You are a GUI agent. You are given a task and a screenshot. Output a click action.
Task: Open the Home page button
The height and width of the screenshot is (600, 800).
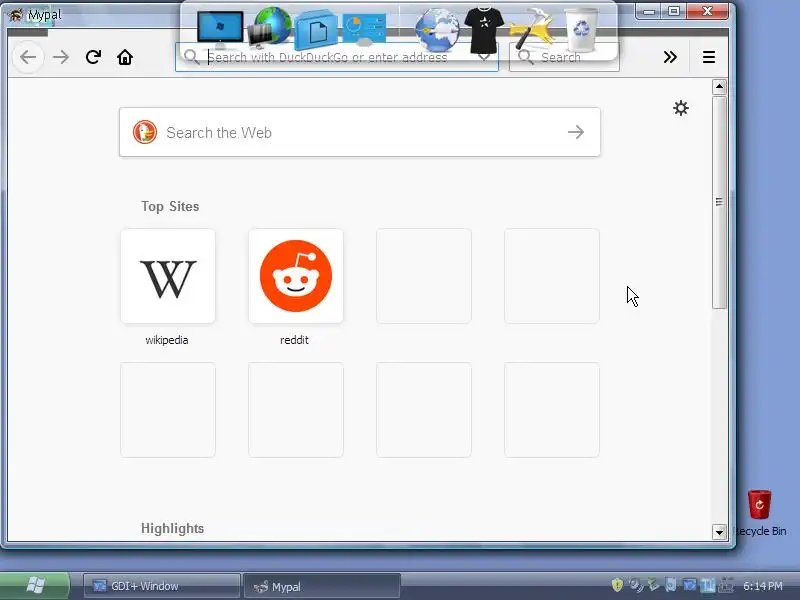point(125,57)
